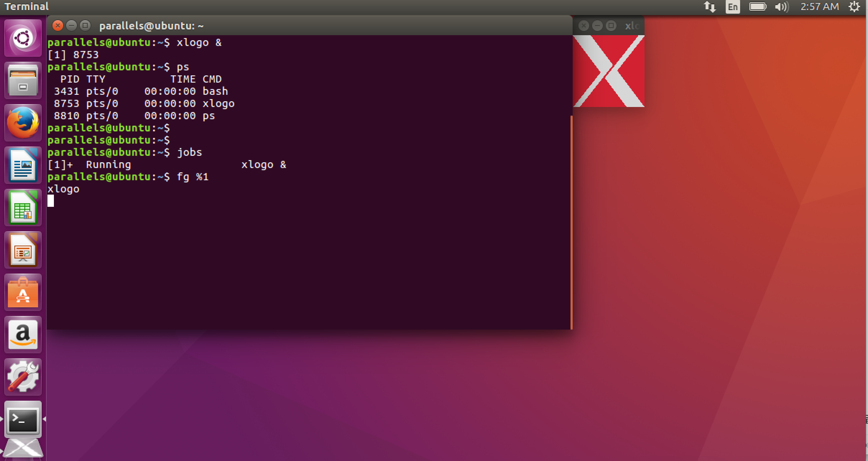The width and height of the screenshot is (868, 461).
Task: Open the sound volume indicator
Action: pyautogui.click(x=781, y=7)
